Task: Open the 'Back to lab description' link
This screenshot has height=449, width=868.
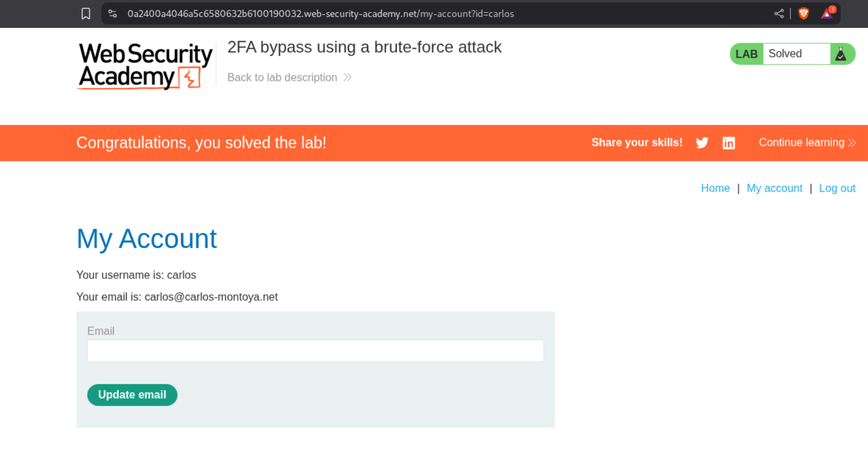Action: pos(282,78)
